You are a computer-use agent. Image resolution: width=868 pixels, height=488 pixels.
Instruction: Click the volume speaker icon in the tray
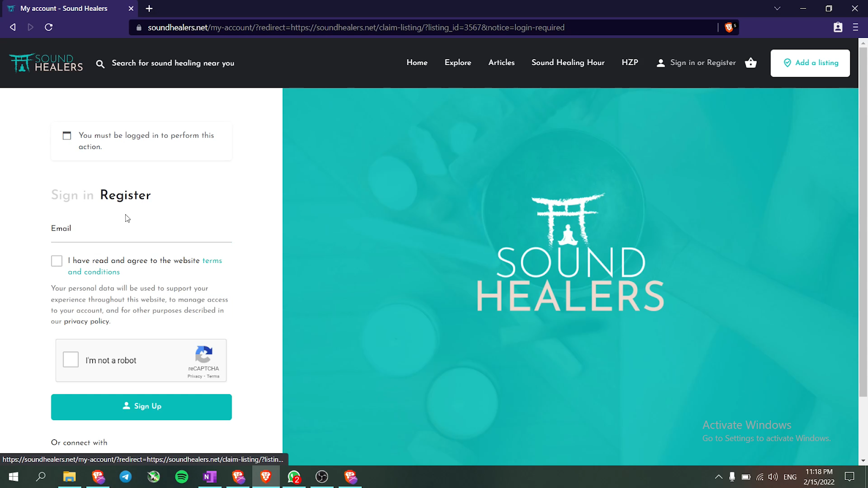click(773, 477)
